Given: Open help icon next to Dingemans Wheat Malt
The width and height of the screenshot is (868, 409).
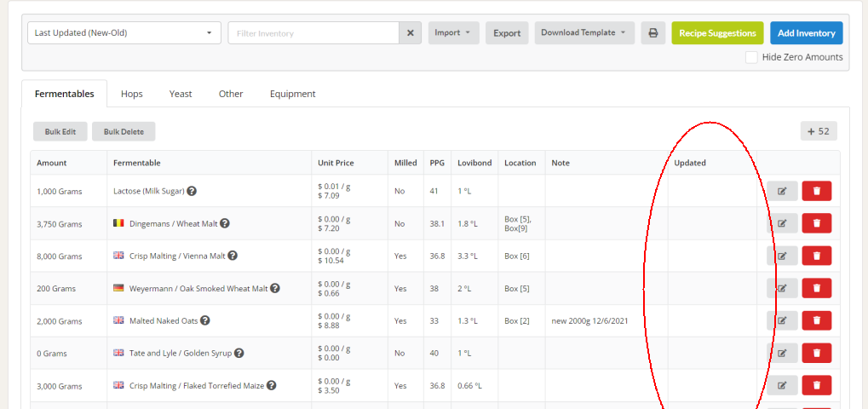Looking at the screenshot, I should [225, 223].
